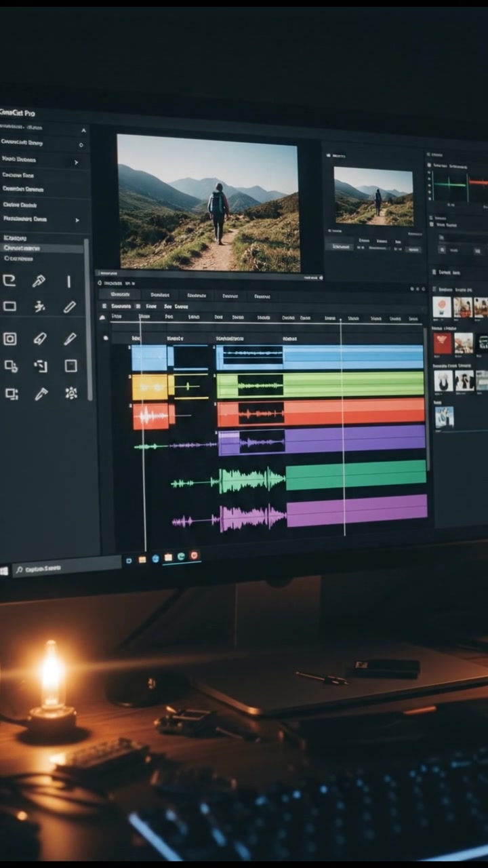Click the input field above the magnifier icon
The height and width of the screenshot is (868, 488).
[463, 238]
